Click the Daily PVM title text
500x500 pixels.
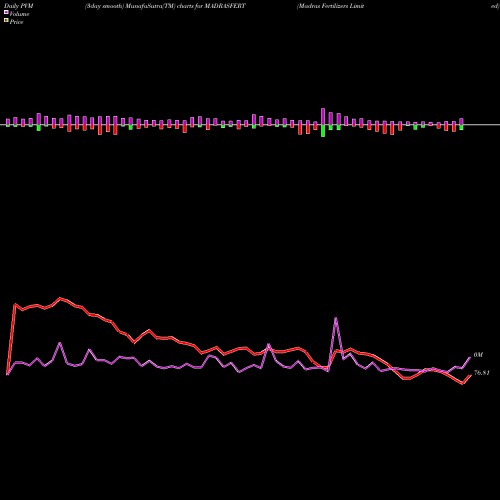pos(19,6)
